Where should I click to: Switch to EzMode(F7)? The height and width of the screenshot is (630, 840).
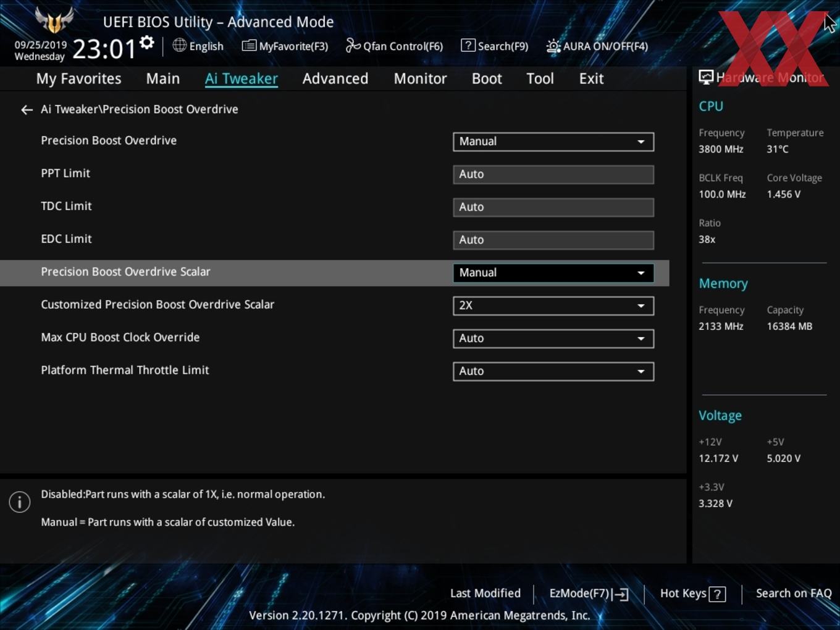[x=589, y=594]
